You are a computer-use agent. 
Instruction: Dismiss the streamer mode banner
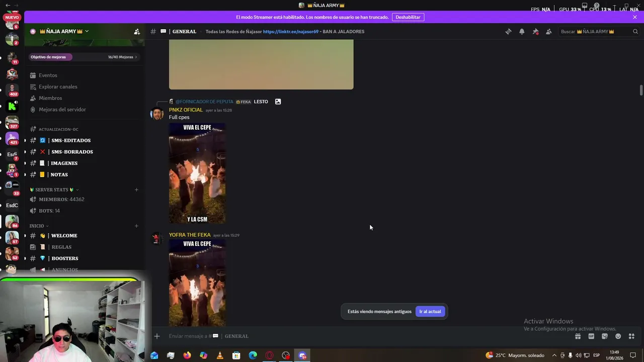tap(635, 17)
